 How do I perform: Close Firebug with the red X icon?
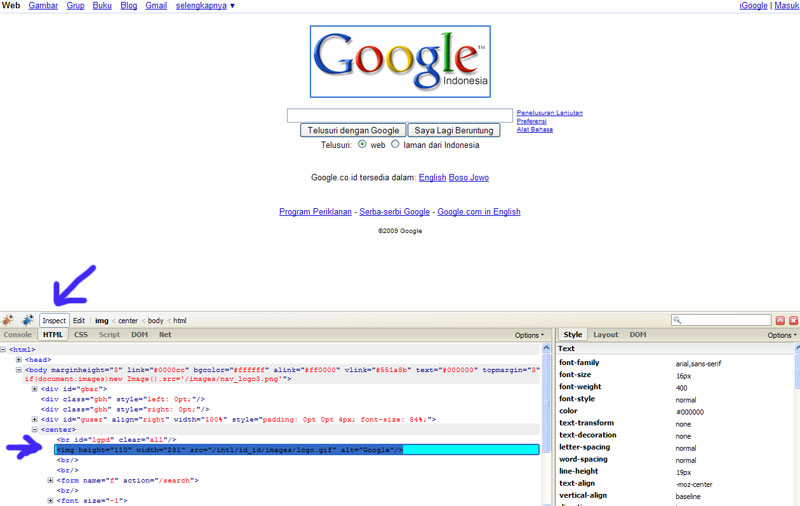[793, 320]
